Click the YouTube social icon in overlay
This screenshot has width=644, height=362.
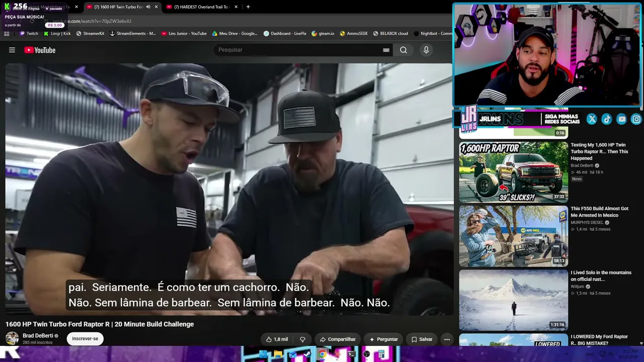(622, 119)
